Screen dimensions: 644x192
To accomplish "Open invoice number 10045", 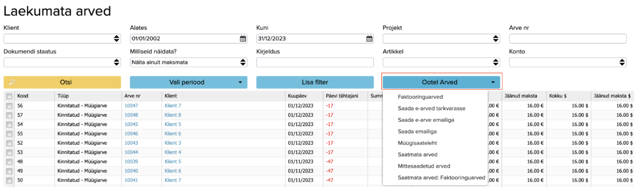I will tap(131, 124).
